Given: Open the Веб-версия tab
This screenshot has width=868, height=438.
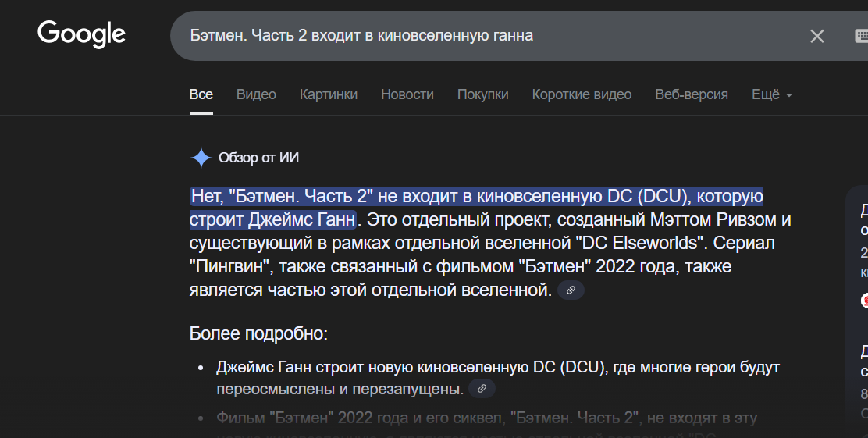Looking at the screenshot, I should (x=692, y=94).
